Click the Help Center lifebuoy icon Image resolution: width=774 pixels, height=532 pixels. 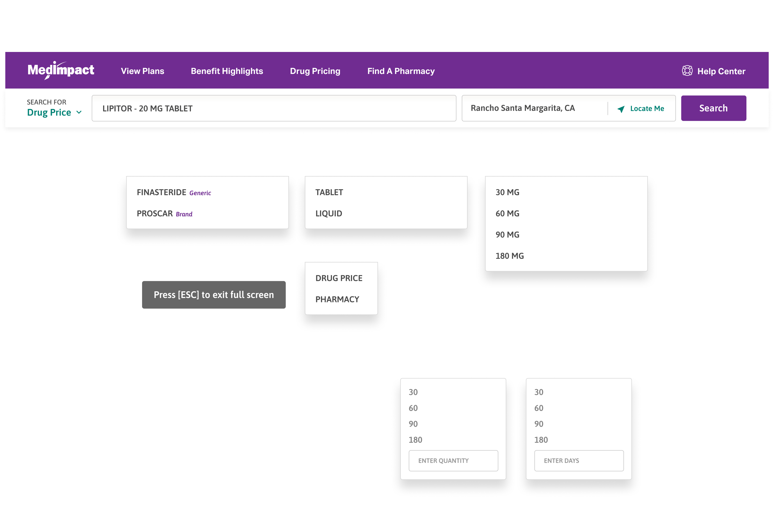[x=687, y=71]
